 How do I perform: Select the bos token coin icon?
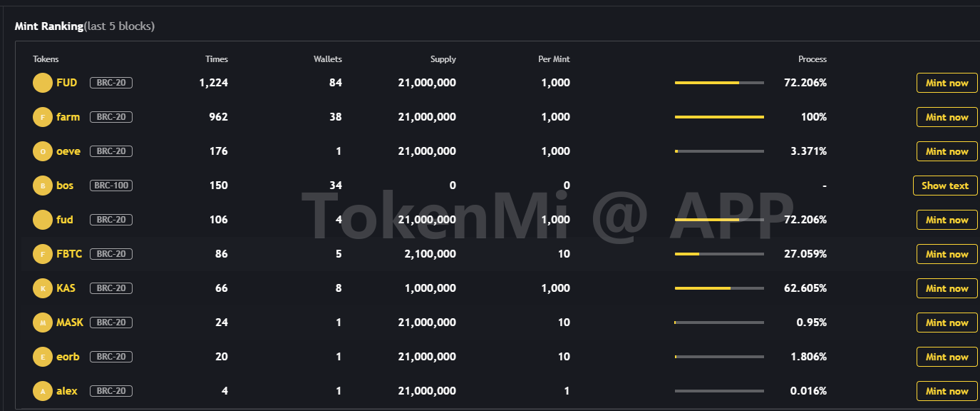pyautogui.click(x=43, y=186)
